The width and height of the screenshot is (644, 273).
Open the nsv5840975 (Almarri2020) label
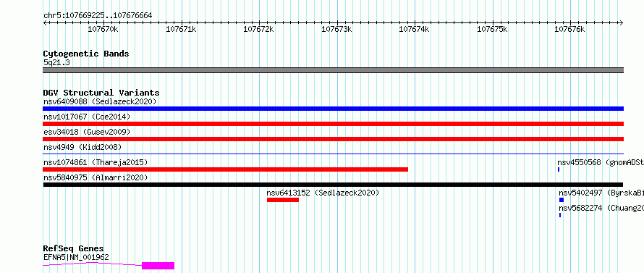96,177
